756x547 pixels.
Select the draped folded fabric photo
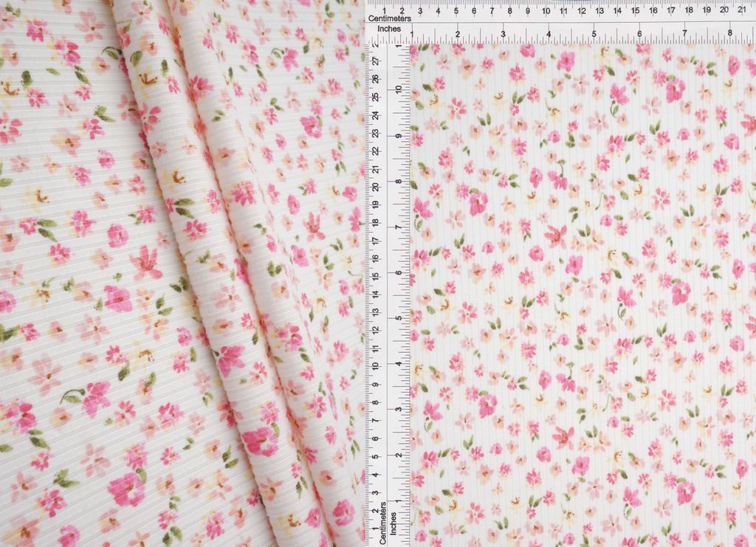182,273
